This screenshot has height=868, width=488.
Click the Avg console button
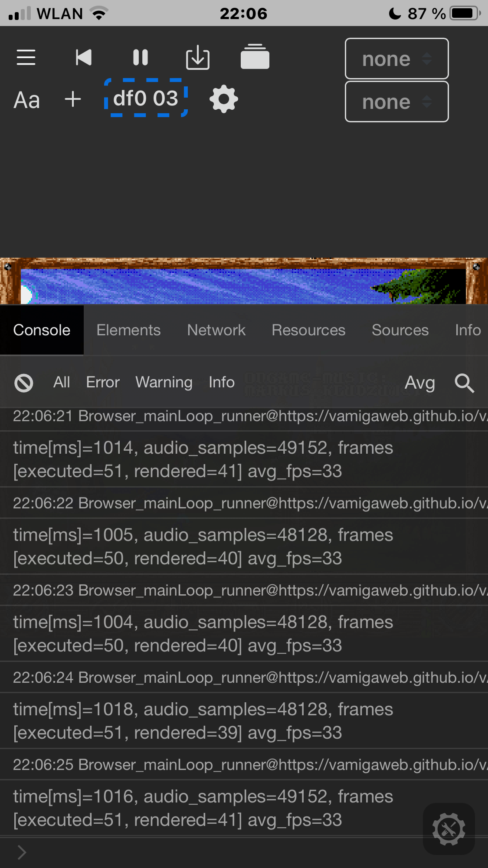[420, 383]
